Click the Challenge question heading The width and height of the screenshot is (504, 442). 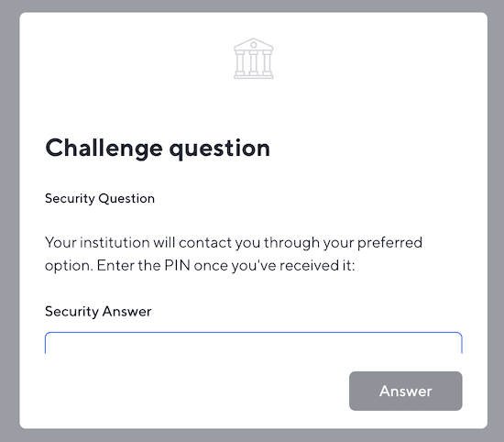(158, 148)
